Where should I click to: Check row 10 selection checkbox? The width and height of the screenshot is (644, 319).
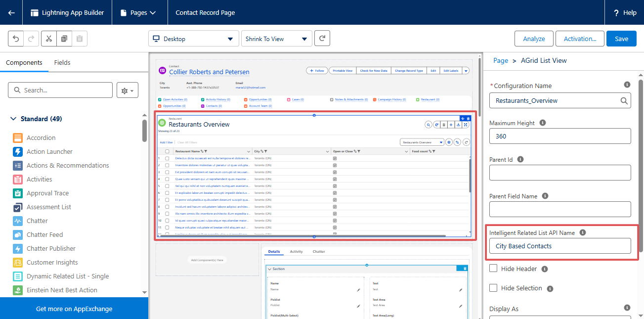coord(167,221)
